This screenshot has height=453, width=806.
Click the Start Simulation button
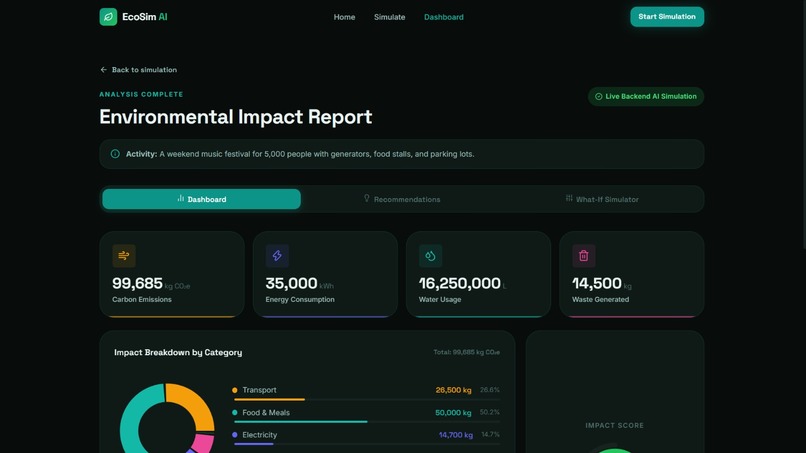click(667, 16)
